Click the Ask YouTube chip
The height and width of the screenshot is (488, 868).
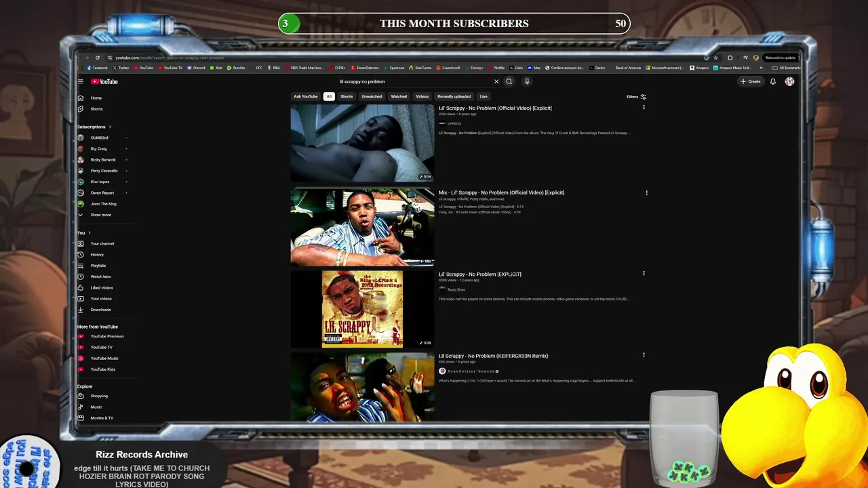tap(306, 96)
